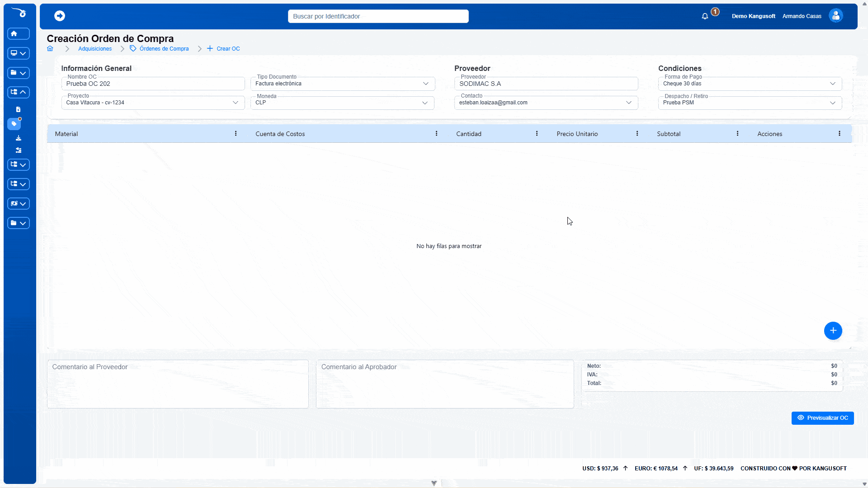
Task: Expand the tree menu below the open submenu
Action: (x=19, y=165)
